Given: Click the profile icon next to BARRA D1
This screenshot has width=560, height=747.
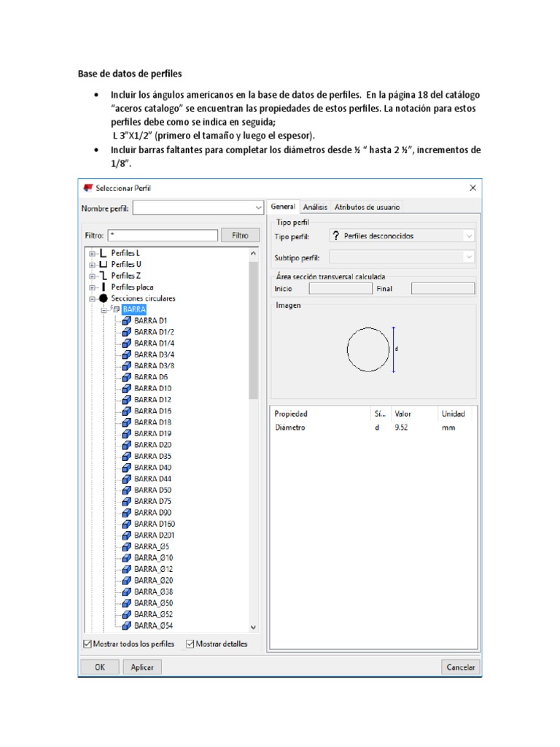Looking at the screenshot, I should click(x=126, y=320).
